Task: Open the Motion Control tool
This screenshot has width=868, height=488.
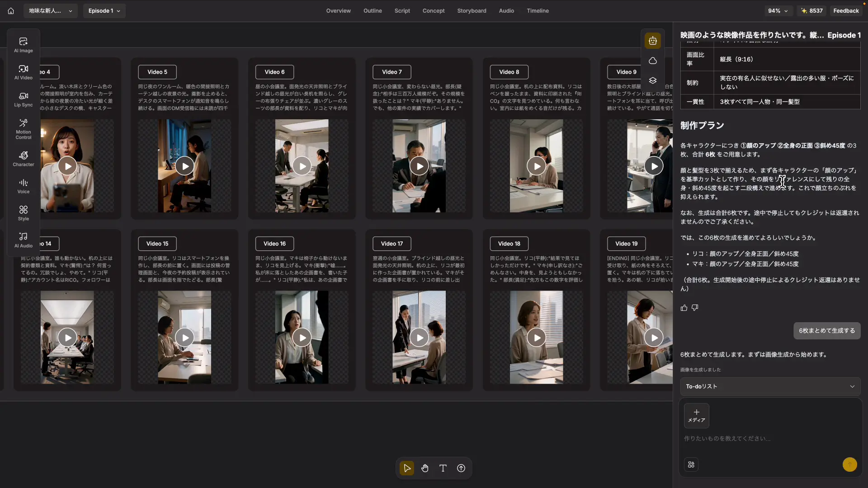Action: coord(24,129)
